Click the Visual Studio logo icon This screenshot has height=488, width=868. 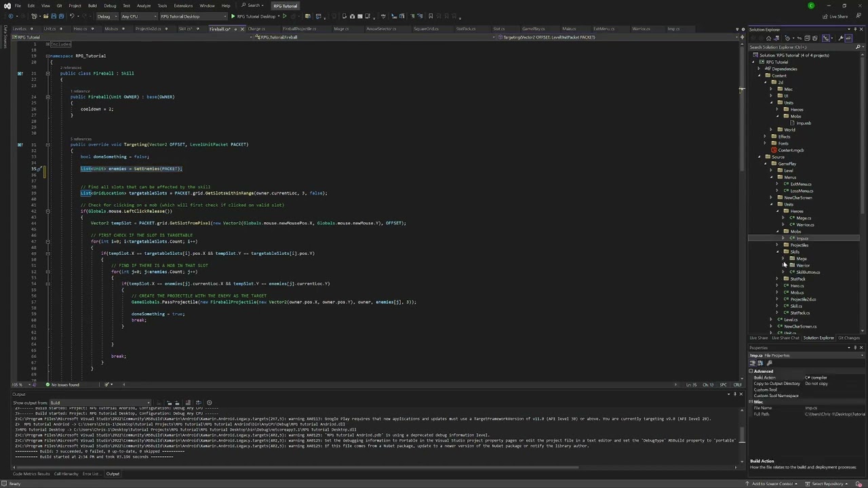point(7,5)
